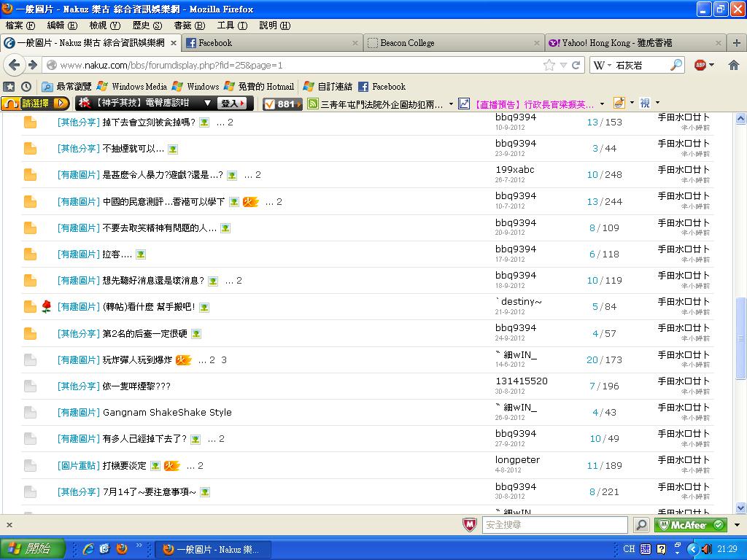Click folder icon for 拉客 thread
Image resolution: width=747 pixels, height=560 pixels.
[30, 254]
